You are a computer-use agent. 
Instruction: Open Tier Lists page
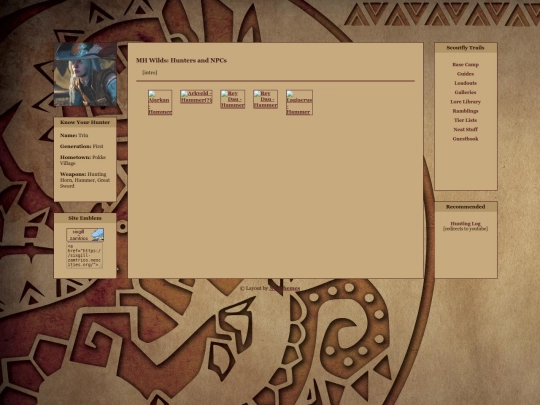(x=465, y=120)
